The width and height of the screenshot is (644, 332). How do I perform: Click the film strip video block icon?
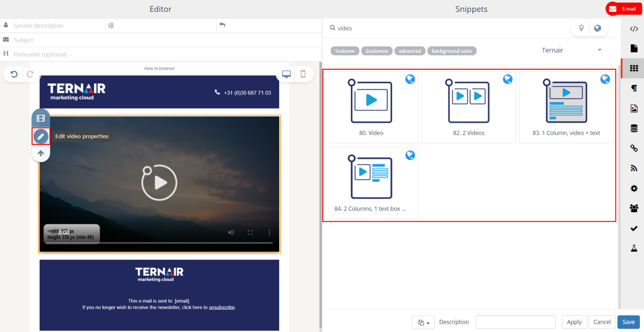pos(41,118)
